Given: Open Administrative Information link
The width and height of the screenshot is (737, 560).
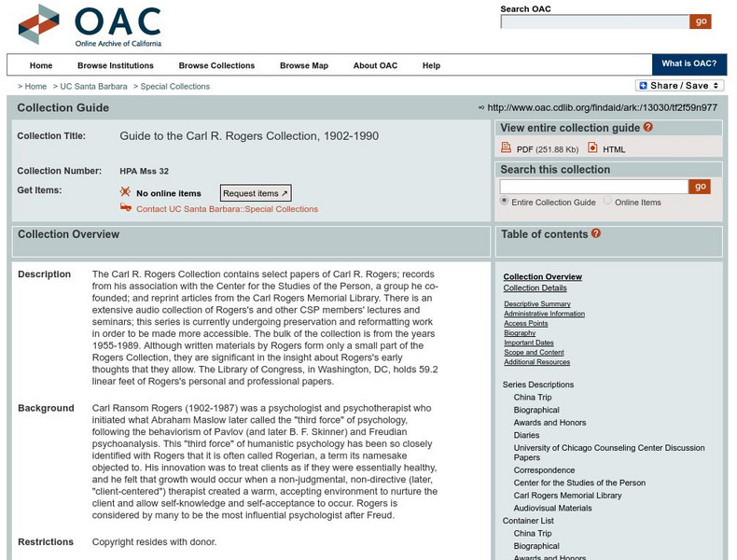Looking at the screenshot, I should tap(544, 314).
